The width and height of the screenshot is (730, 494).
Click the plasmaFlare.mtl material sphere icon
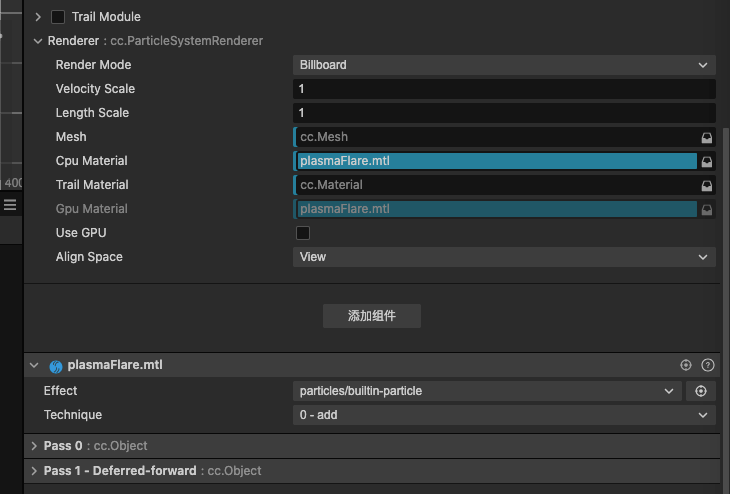coord(56,366)
